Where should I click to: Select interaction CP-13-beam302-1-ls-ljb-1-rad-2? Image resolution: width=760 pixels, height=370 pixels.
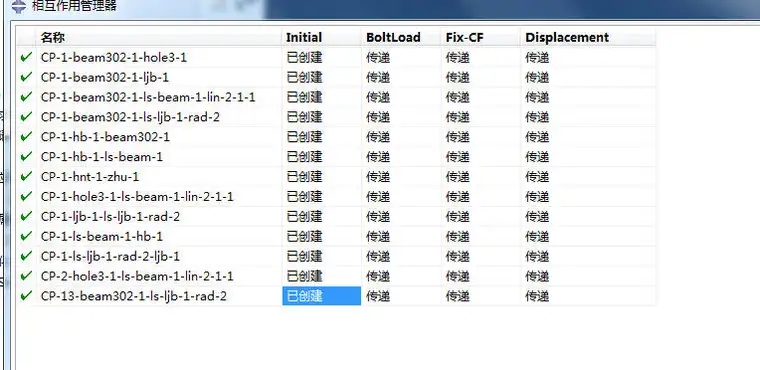tap(134, 296)
